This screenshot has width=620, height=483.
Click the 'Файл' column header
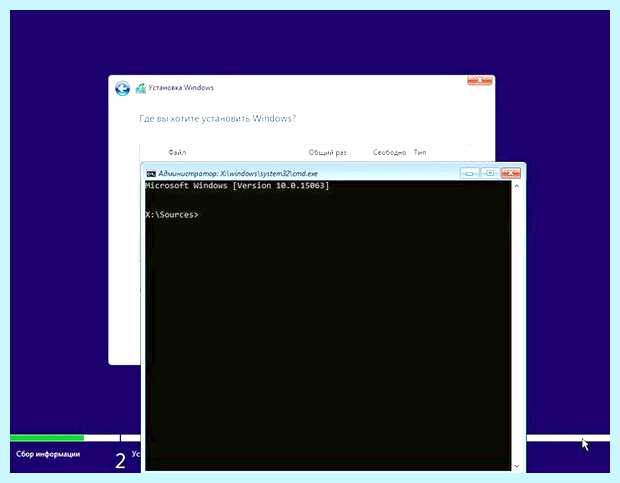177,152
